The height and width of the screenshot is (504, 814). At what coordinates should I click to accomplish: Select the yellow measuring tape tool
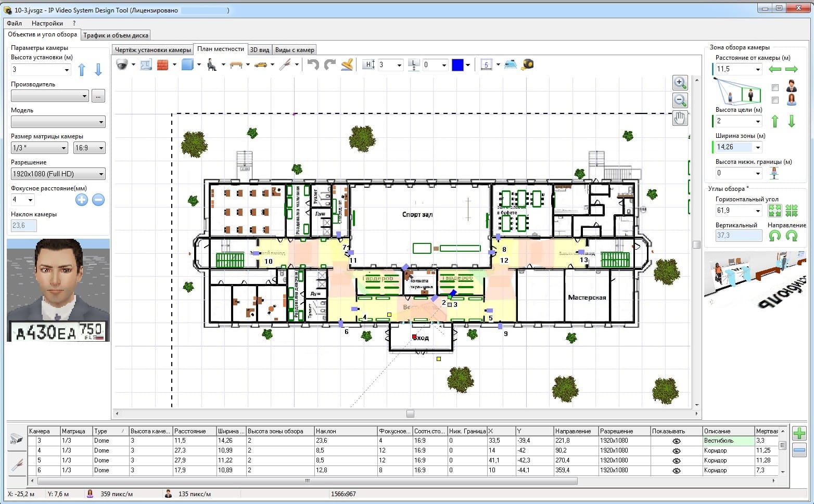click(x=529, y=64)
